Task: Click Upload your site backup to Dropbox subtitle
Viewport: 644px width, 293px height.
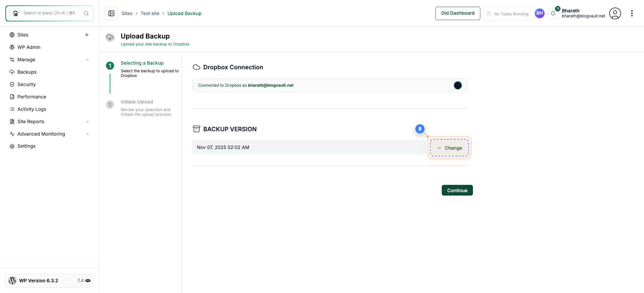Action: tap(155, 44)
